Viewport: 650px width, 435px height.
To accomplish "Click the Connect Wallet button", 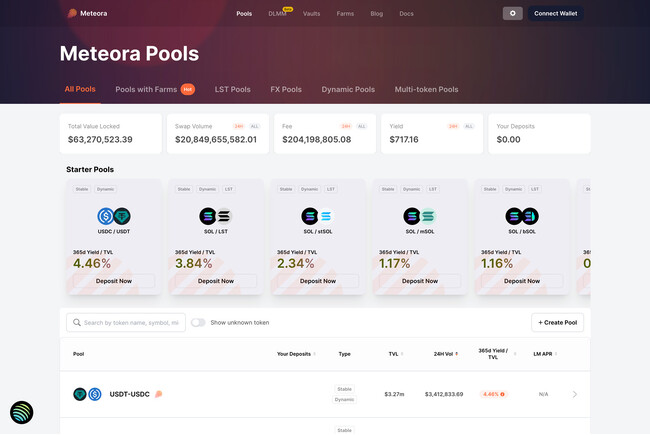I will 555,14.
